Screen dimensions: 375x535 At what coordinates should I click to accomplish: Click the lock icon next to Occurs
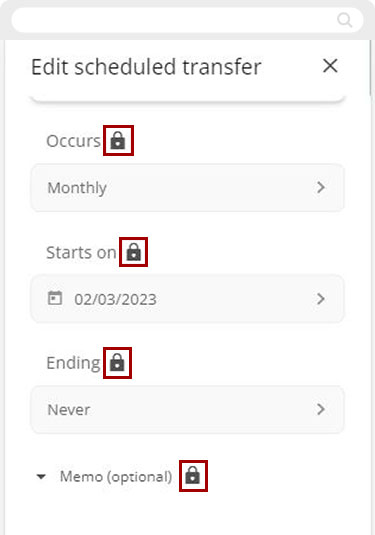[x=118, y=141]
